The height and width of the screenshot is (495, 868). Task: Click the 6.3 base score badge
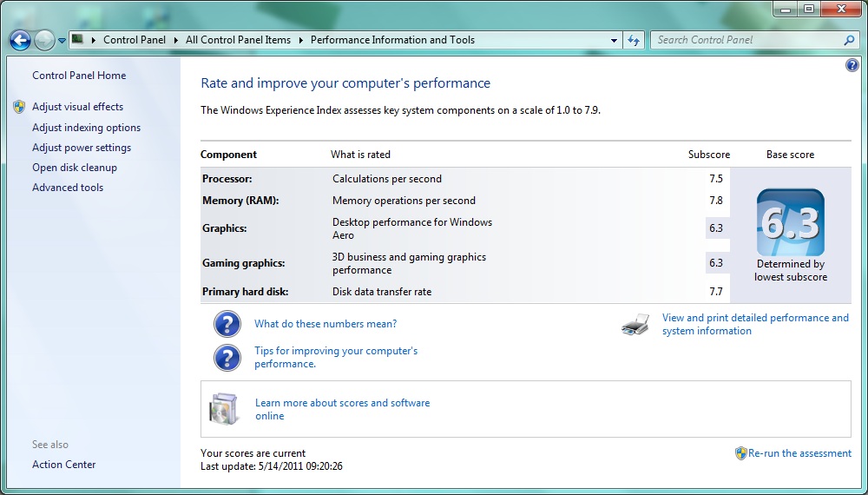click(x=791, y=222)
